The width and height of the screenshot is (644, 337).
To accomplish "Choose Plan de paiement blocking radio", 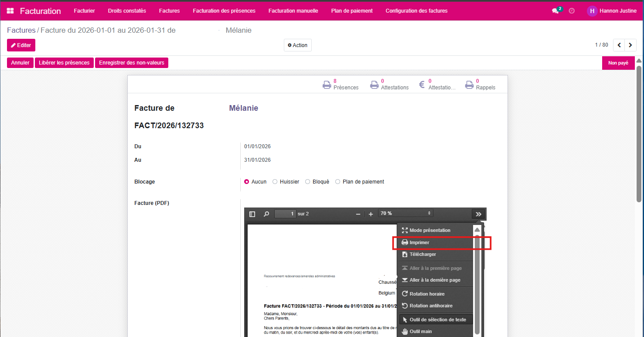I will pos(338,182).
